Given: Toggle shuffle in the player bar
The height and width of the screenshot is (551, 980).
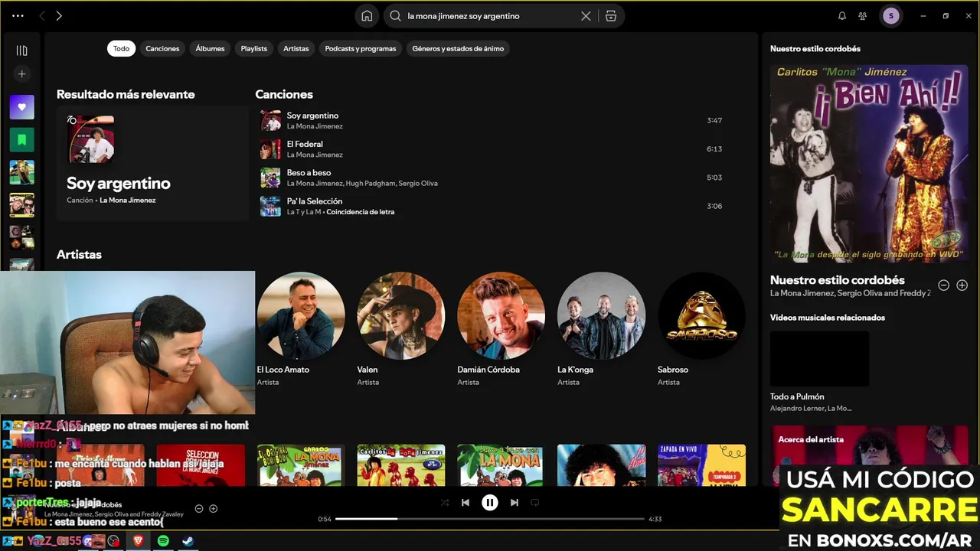Looking at the screenshot, I should pyautogui.click(x=445, y=502).
